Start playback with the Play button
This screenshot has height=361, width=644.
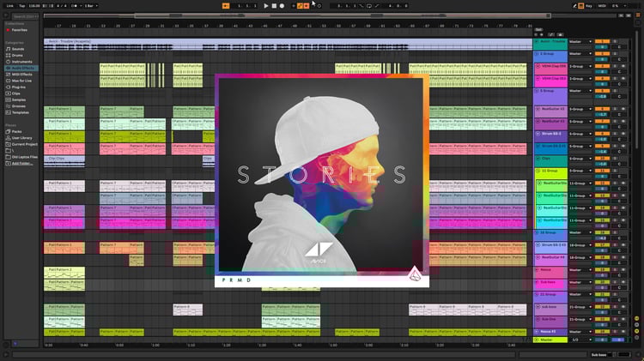265,6
